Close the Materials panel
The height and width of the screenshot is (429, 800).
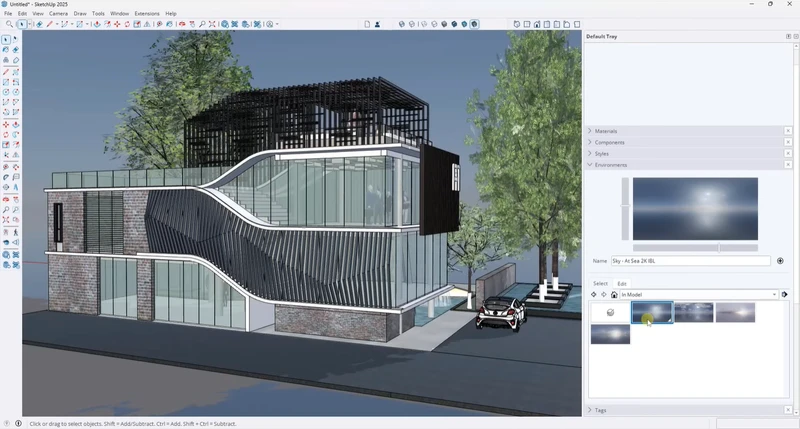coord(788,131)
